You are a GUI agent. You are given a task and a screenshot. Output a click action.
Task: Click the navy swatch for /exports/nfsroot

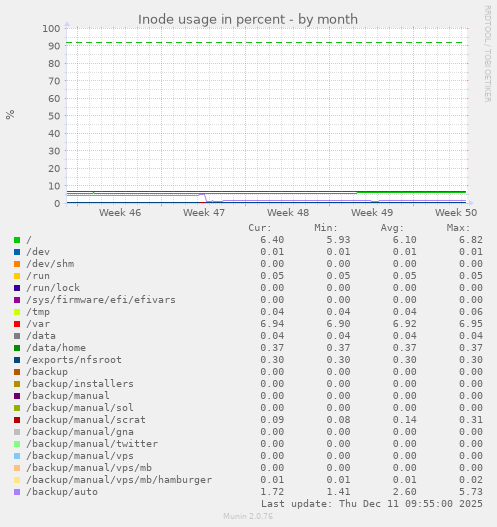coord(17,360)
